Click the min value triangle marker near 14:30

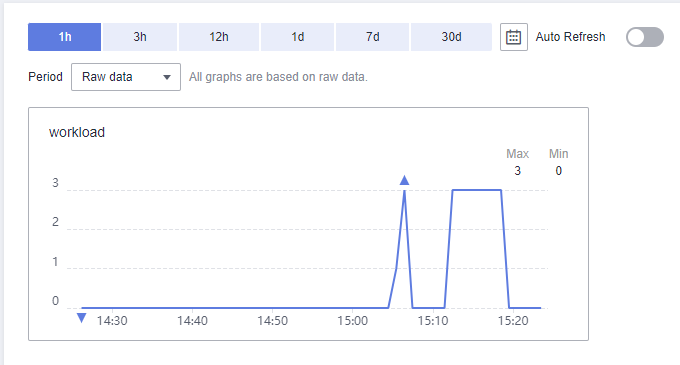[81, 318]
